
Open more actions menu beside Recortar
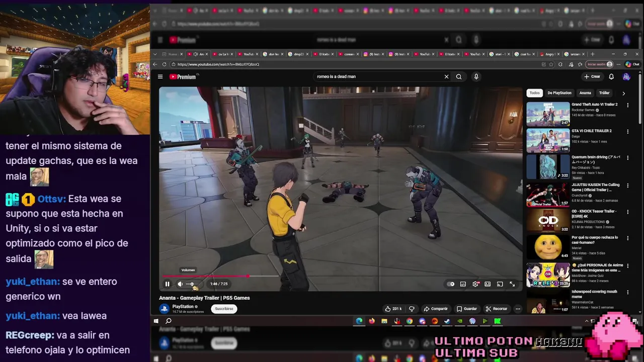518,309
